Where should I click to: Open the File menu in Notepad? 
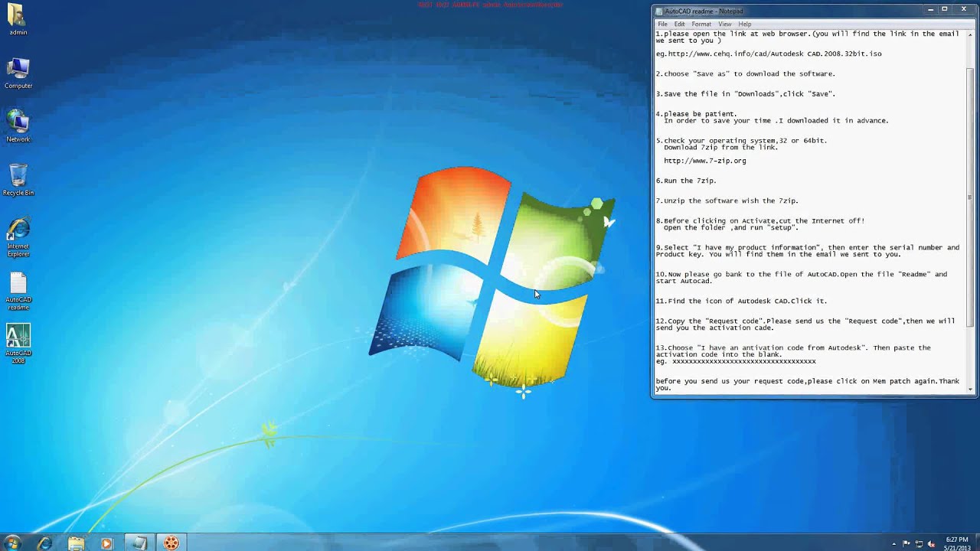[x=662, y=24]
